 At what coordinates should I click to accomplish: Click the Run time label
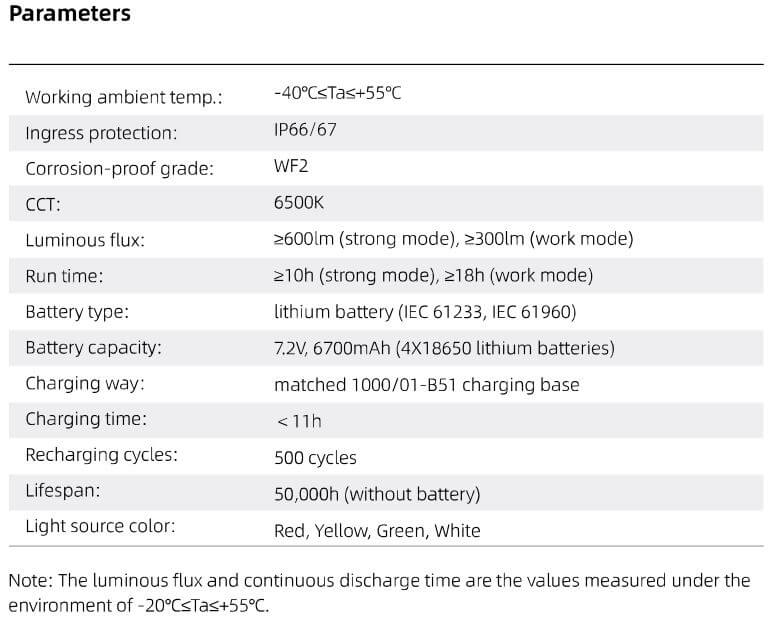coord(64,276)
